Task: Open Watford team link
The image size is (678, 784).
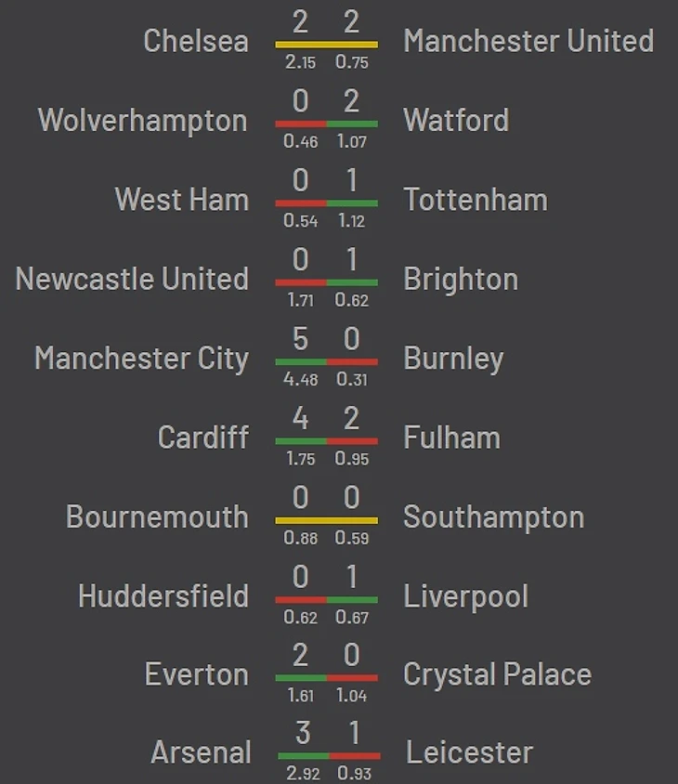Action: pyautogui.click(x=455, y=121)
